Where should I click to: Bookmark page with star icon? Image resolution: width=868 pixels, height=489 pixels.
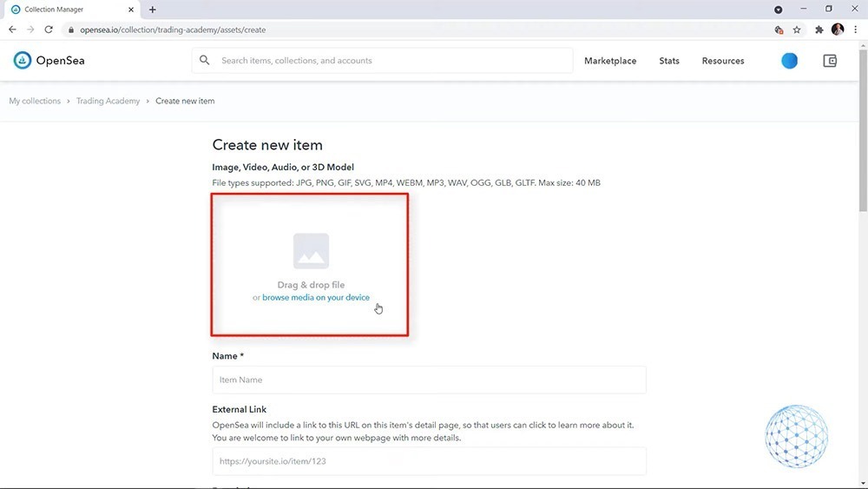tap(797, 30)
